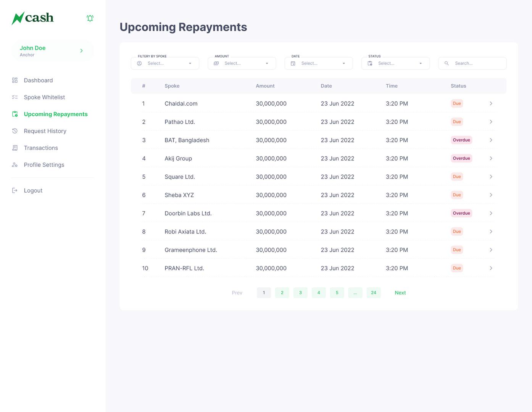Click the nCash logo

point(33,18)
